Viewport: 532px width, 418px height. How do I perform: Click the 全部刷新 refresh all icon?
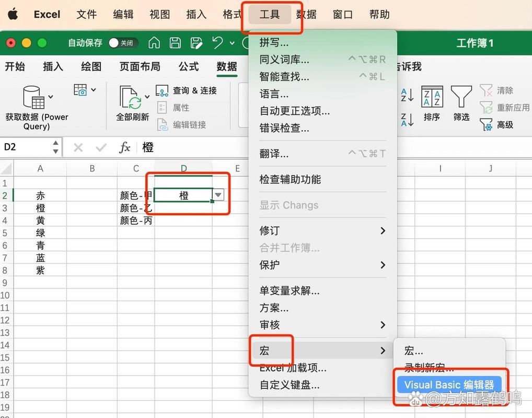pyautogui.click(x=131, y=97)
